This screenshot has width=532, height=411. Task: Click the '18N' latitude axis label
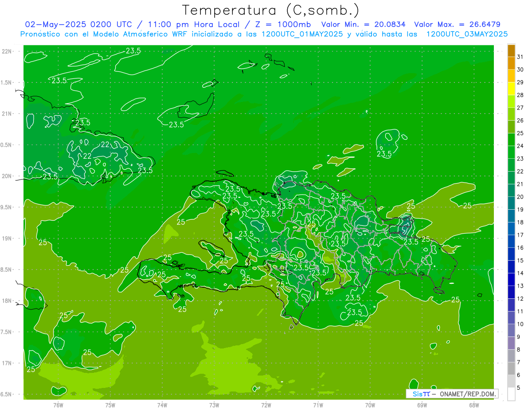pos(7,301)
